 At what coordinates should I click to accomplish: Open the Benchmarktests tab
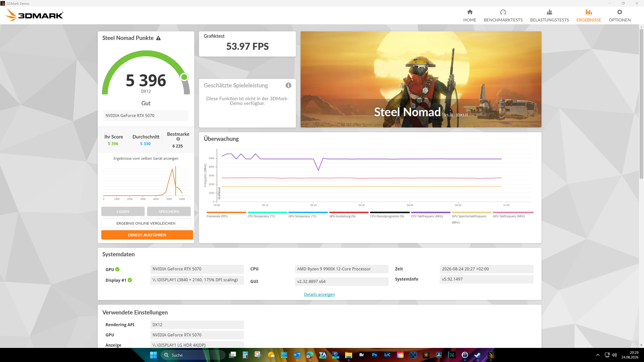(503, 15)
